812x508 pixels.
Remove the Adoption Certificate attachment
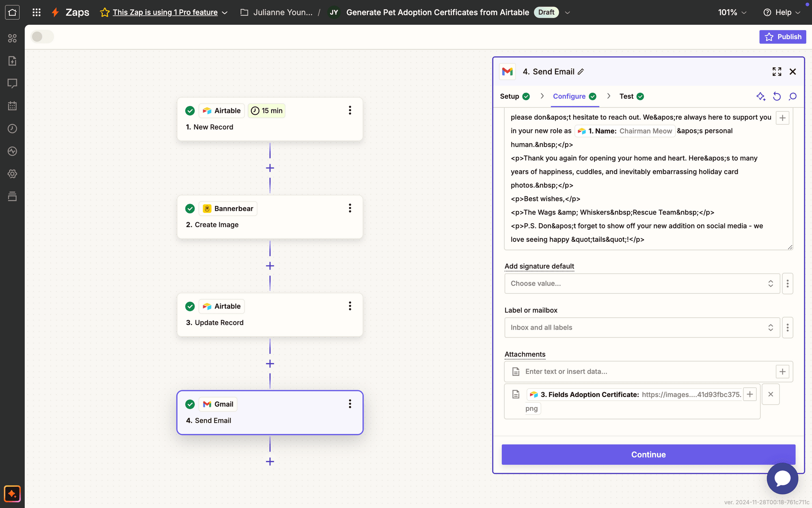(x=771, y=395)
